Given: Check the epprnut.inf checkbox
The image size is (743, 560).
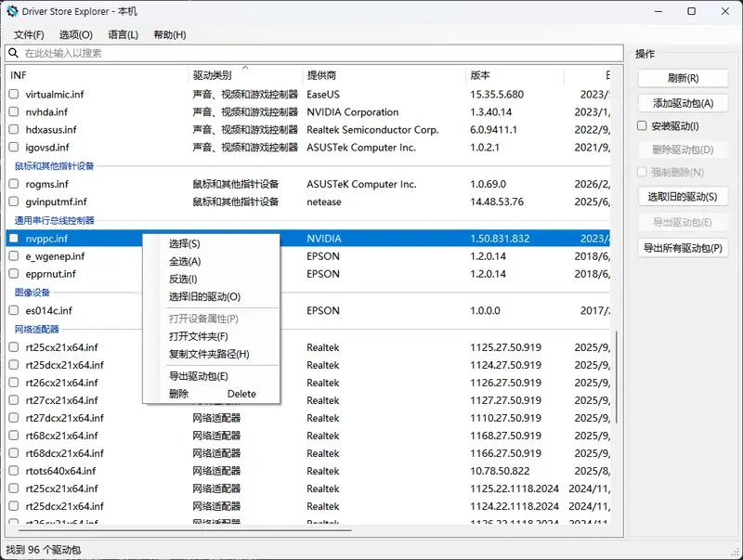Looking at the screenshot, I should point(14,274).
